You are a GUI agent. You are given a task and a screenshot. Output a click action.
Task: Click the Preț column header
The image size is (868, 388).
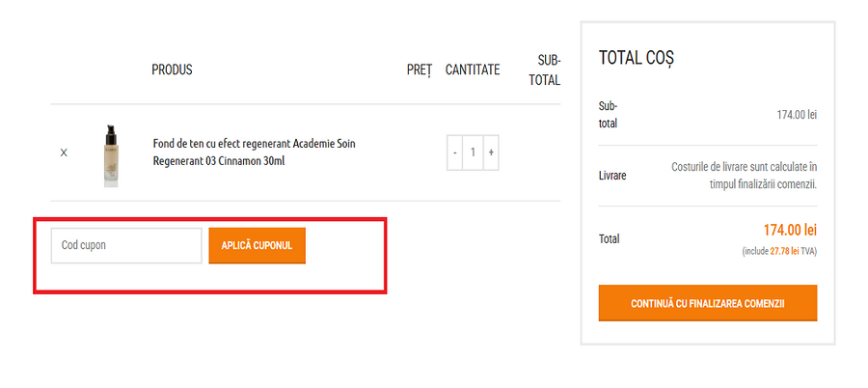419,69
